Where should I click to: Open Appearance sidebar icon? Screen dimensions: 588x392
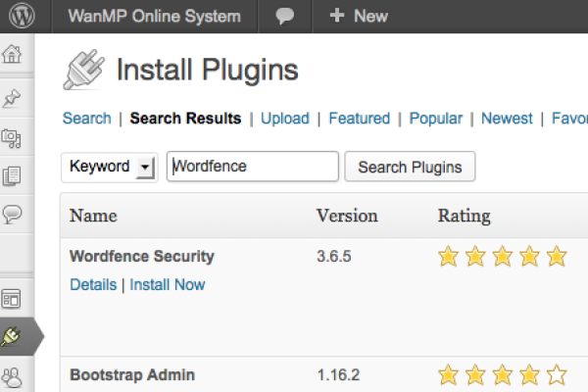coord(13,298)
